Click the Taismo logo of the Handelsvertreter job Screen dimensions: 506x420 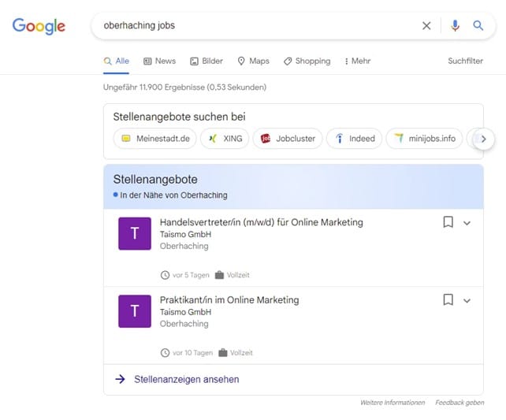coord(135,233)
